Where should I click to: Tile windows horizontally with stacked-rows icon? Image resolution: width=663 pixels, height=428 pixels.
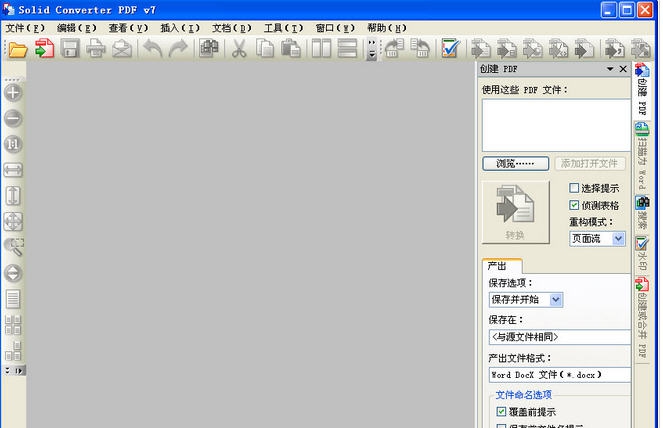tap(347, 48)
